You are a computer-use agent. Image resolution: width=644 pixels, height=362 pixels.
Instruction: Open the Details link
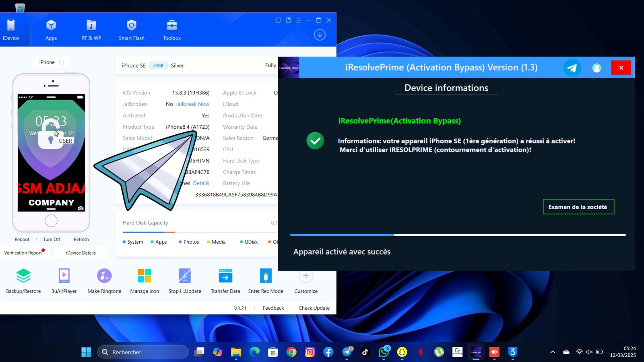(x=201, y=183)
